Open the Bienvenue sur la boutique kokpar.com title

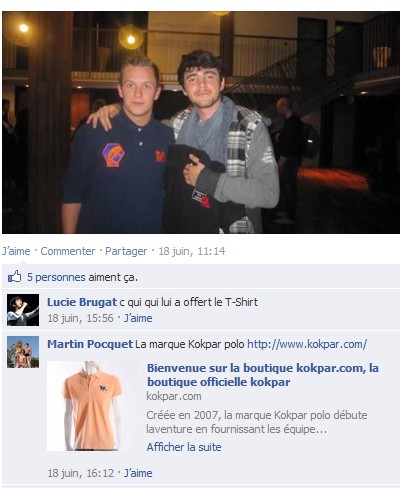[x=263, y=375]
